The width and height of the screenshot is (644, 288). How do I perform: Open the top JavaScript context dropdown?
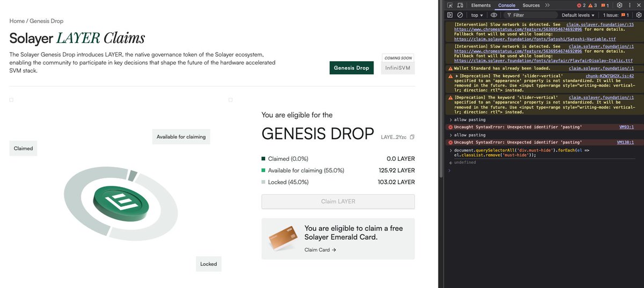point(477,15)
